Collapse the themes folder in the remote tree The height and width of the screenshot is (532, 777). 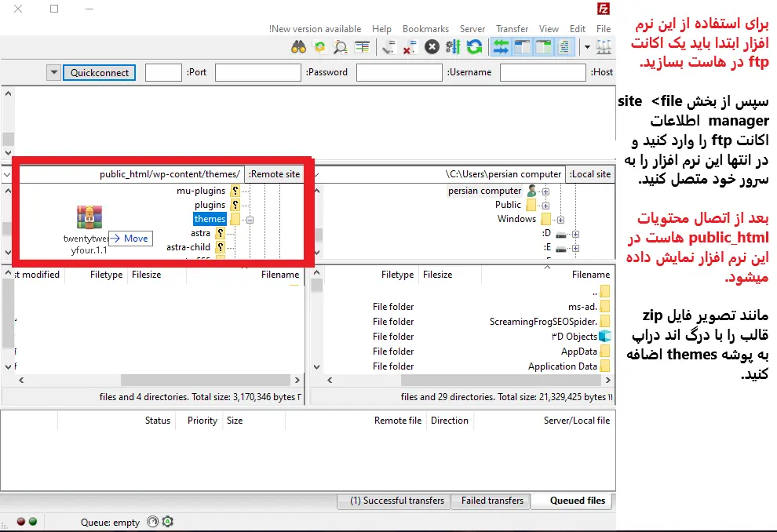[x=250, y=220]
